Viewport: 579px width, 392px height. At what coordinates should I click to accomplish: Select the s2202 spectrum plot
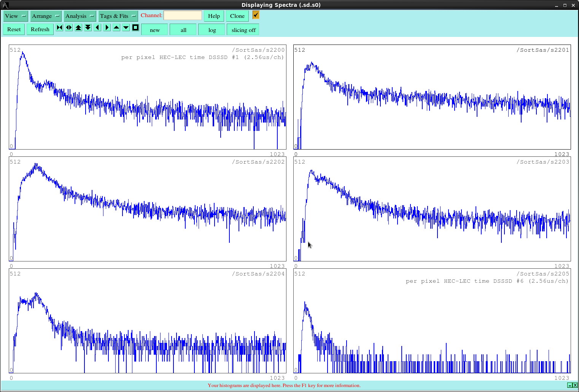click(x=148, y=209)
